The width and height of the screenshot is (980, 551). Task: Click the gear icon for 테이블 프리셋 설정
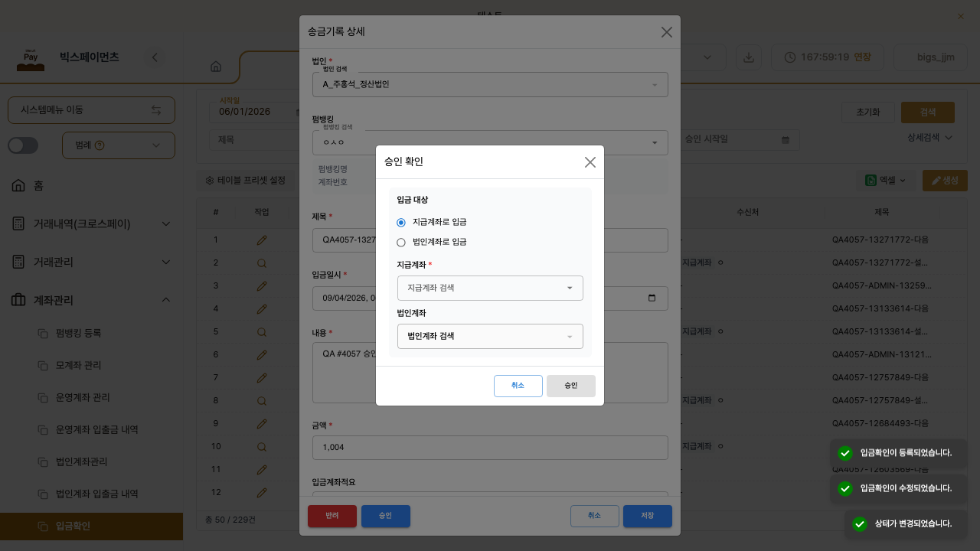pyautogui.click(x=209, y=181)
